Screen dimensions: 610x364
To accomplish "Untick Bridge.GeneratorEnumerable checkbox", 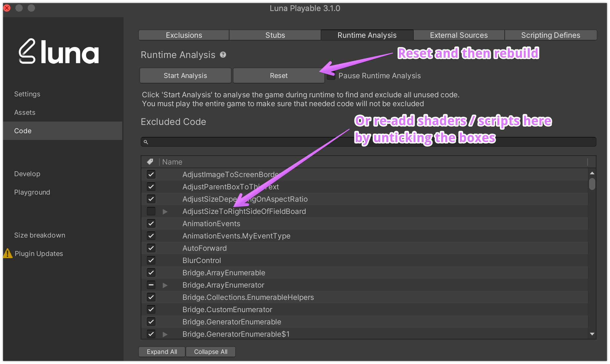I will point(151,322).
